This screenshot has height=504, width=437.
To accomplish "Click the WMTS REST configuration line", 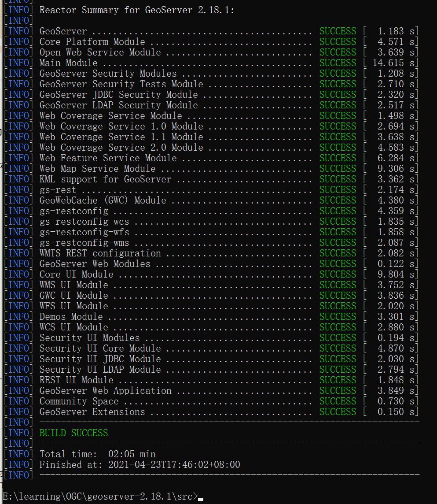I will pyautogui.click(x=100, y=253).
